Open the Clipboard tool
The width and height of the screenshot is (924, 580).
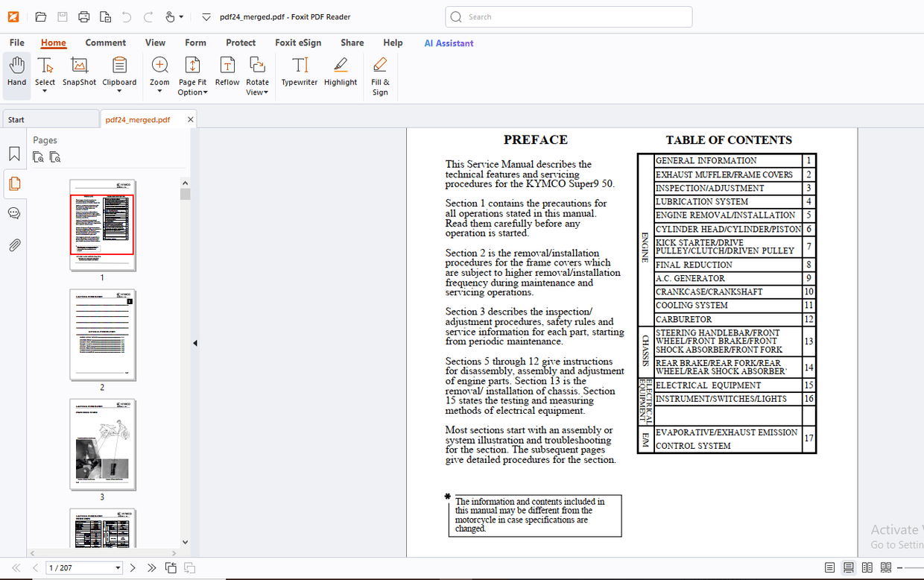point(119,72)
